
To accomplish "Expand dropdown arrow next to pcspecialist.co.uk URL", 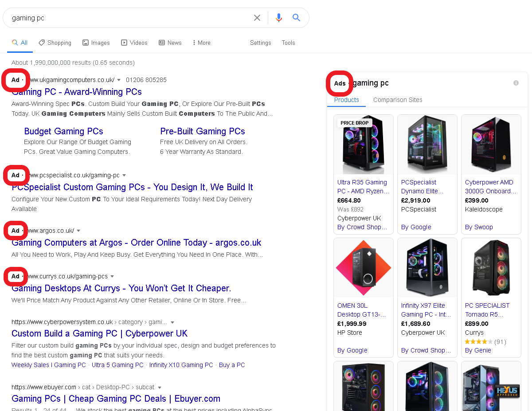I will (x=124, y=175).
